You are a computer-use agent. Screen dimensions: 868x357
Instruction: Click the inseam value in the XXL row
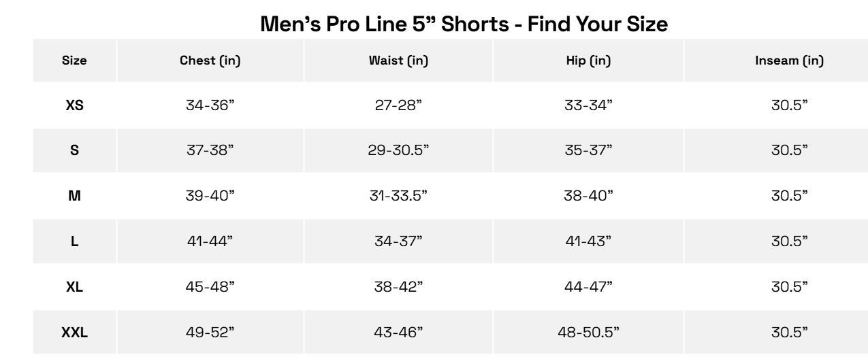789,333
